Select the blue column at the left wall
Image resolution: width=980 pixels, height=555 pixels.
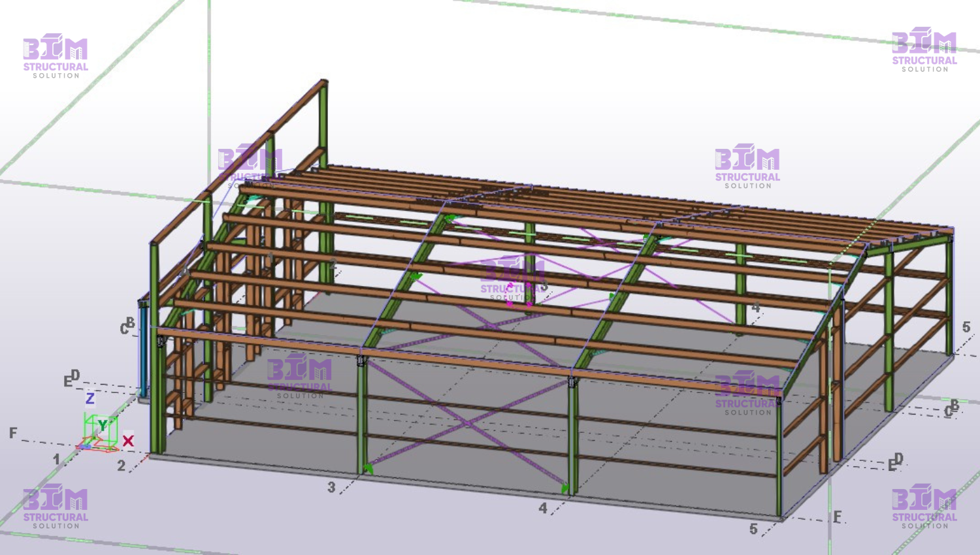143,349
